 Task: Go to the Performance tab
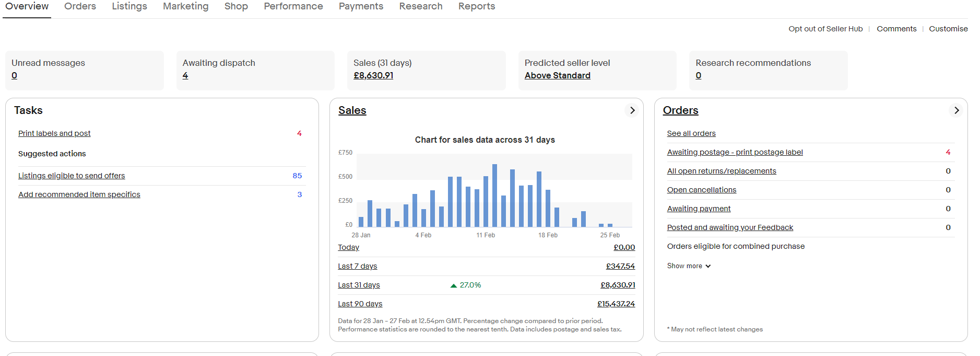tap(293, 6)
